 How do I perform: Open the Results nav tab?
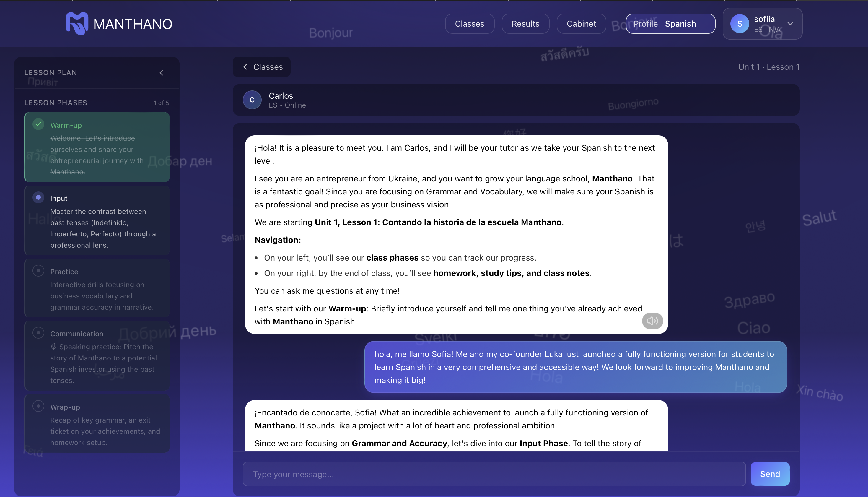[x=525, y=24]
